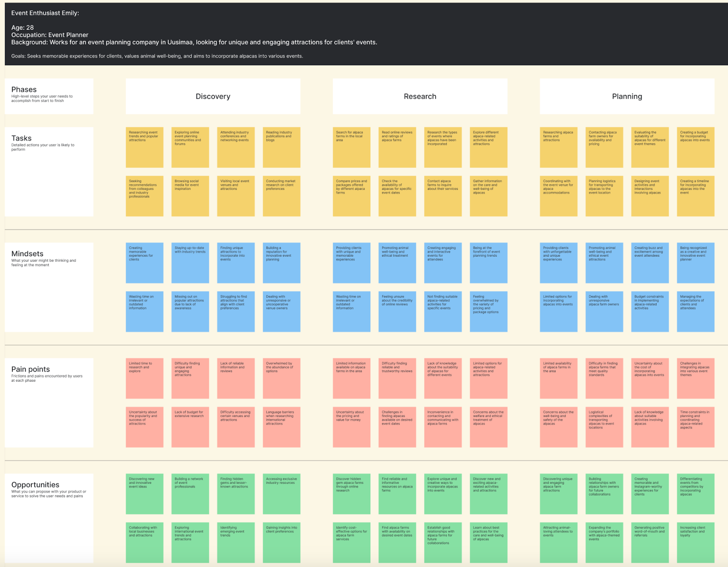Select 'Coordinating with the event venue' sticky note
The image size is (728, 567).
pos(559,196)
